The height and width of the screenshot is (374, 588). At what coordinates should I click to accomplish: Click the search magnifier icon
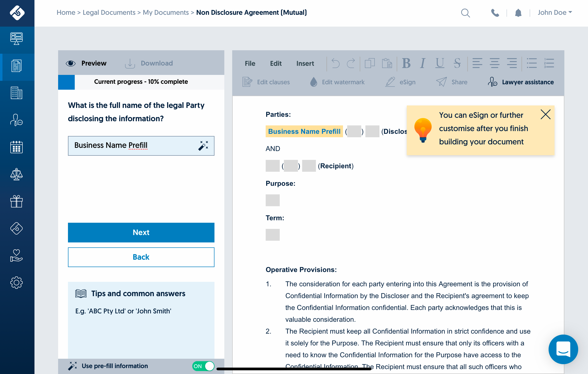[x=465, y=13]
